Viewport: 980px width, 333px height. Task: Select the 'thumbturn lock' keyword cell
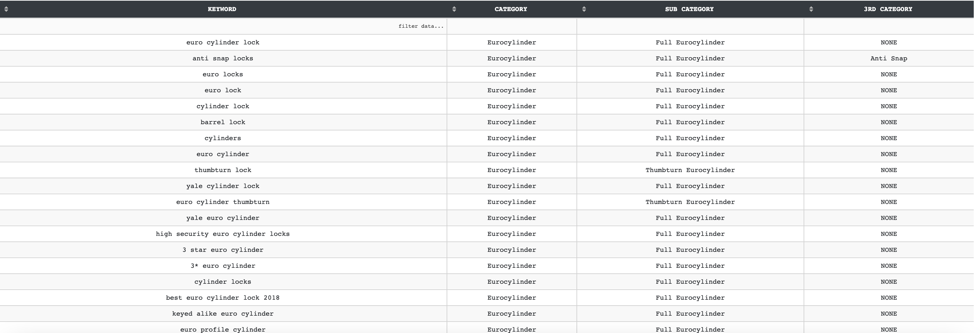pos(223,170)
